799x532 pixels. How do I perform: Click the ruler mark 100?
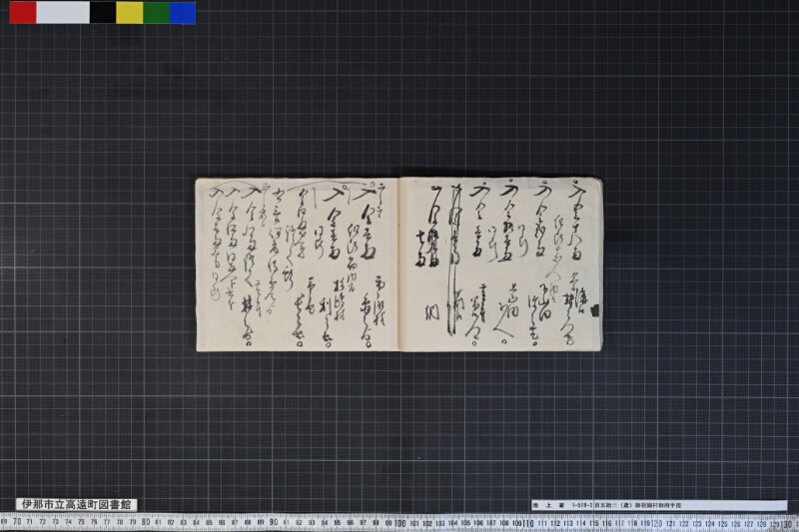point(400,523)
